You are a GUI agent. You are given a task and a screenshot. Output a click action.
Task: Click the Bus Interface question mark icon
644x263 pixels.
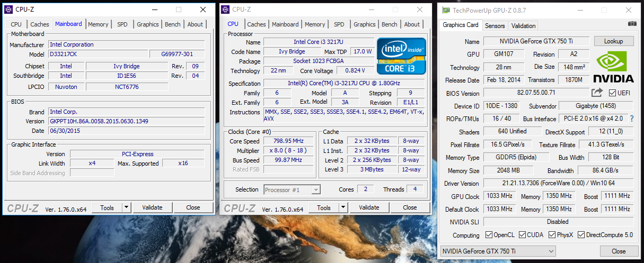click(x=631, y=119)
